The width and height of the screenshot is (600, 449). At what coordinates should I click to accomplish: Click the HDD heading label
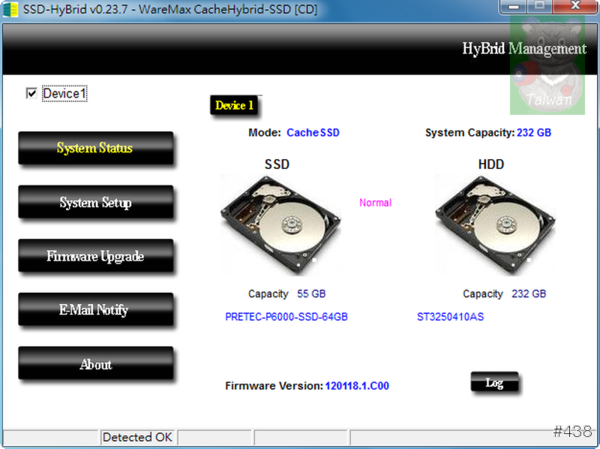tap(491, 164)
